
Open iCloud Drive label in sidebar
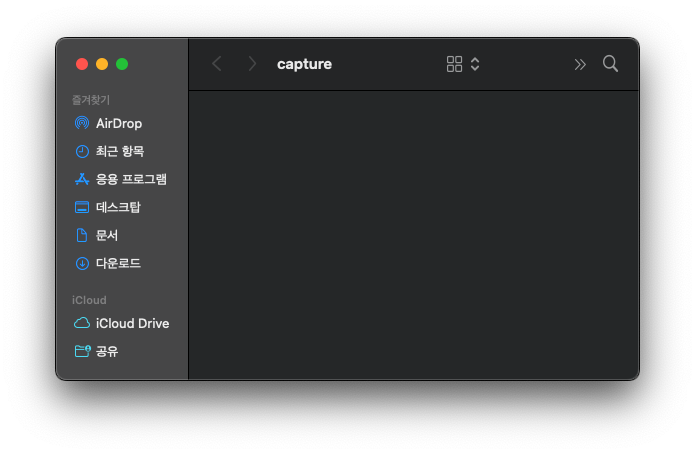pos(133,323)
